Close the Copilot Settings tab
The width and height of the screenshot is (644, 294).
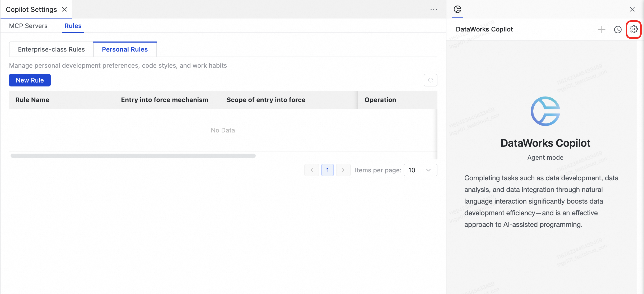[64, 9]
